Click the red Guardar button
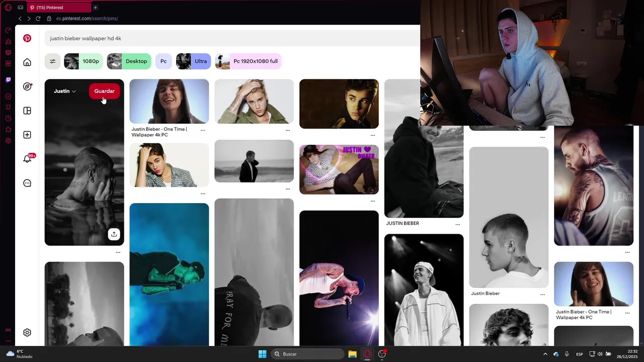 pyautogui.click(x=105, y=91)
